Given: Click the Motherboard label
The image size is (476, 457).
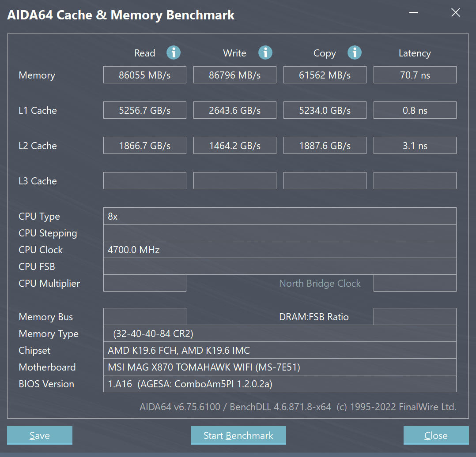Looking at the screenshot, I should pos(47,367).
